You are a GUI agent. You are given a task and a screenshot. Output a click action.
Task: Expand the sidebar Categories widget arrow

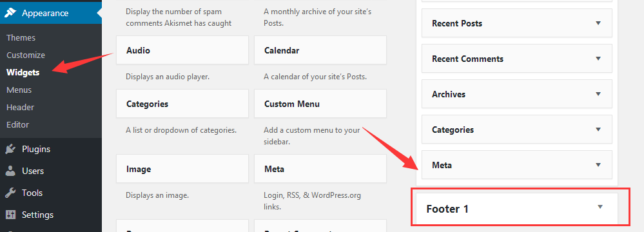click(598, 130)
